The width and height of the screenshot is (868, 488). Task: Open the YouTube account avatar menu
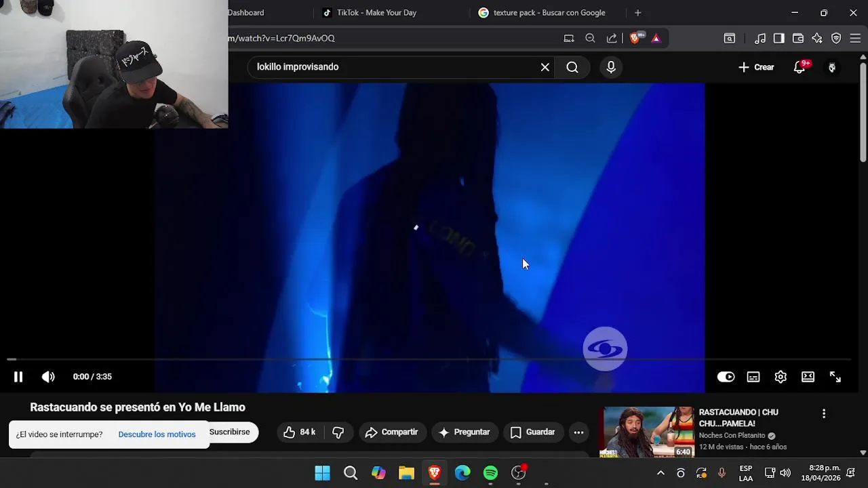click(x=832, y=67)
